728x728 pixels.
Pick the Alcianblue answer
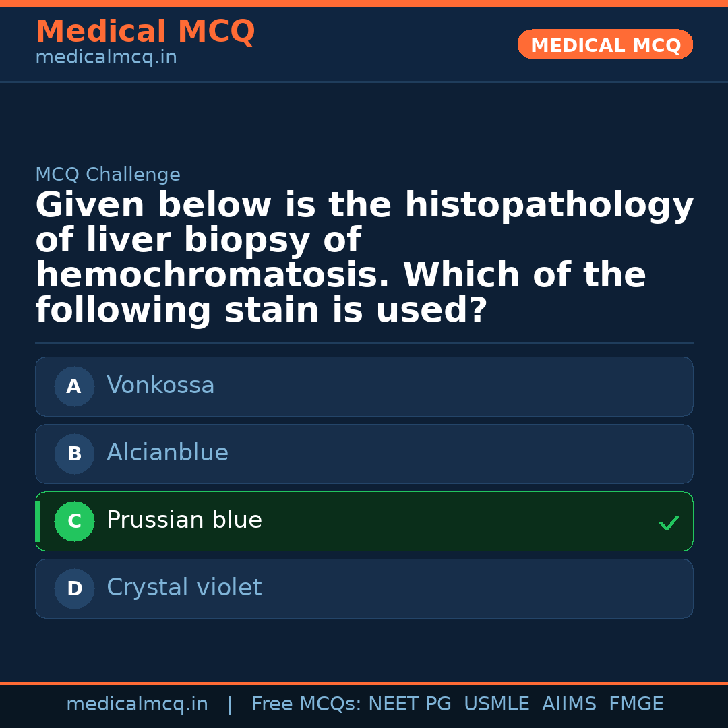pos(167,453)
